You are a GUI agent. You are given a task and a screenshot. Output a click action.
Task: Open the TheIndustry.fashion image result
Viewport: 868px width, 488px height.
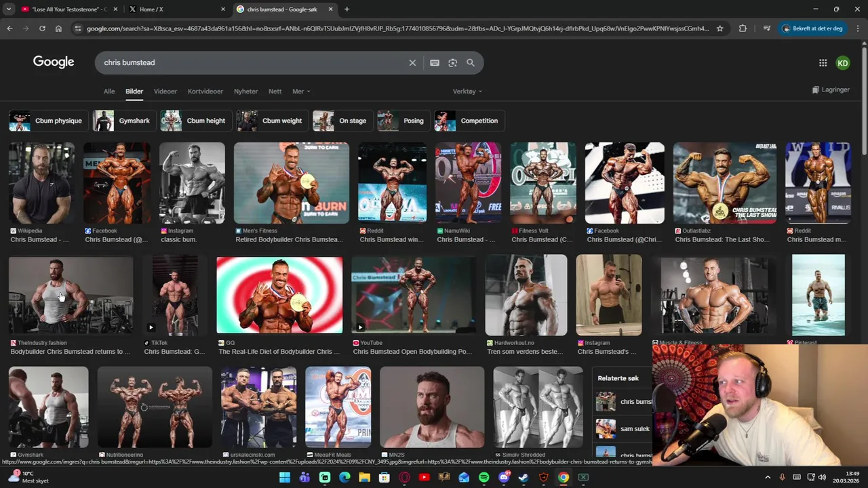71,295
